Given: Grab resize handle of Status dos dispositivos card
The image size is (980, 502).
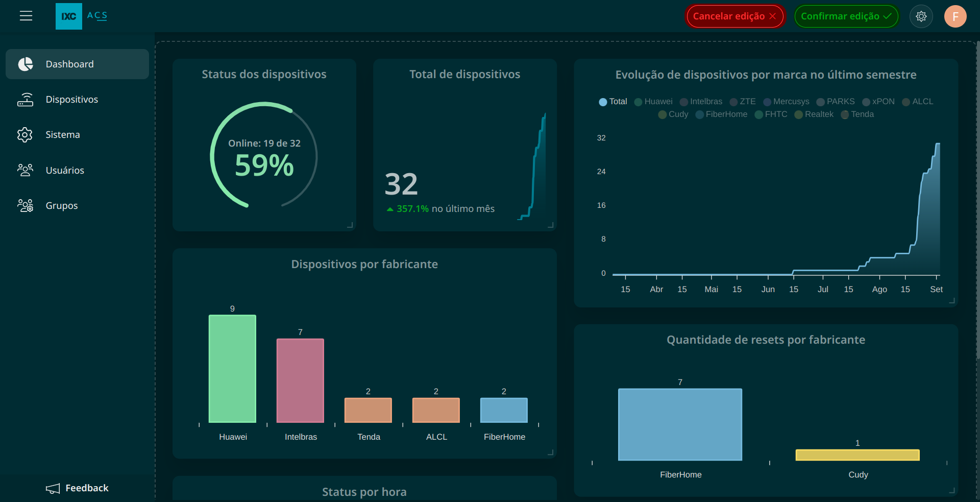Looking at the screenshot, I should [350, 225].
